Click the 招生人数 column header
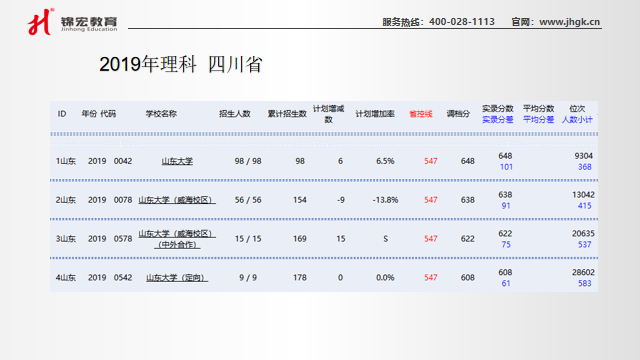The height and width of the screenshot is (360, 640). (235, 114)
